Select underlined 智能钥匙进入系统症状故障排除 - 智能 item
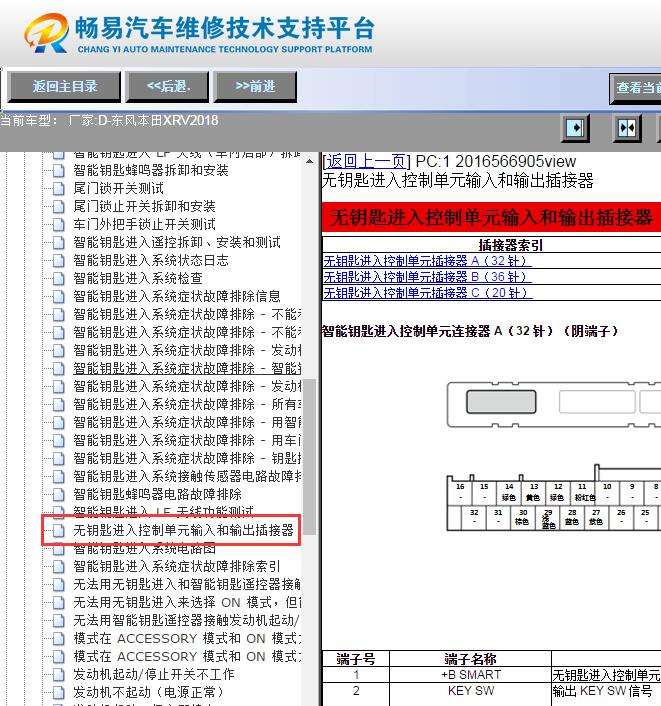Screen dimensions: 661x706 187,368
